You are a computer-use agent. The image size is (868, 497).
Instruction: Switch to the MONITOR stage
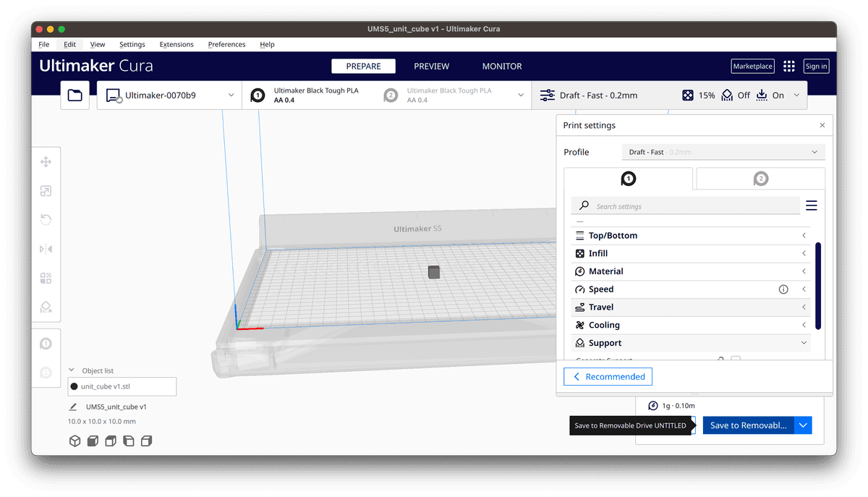click(x=502, y=66)
